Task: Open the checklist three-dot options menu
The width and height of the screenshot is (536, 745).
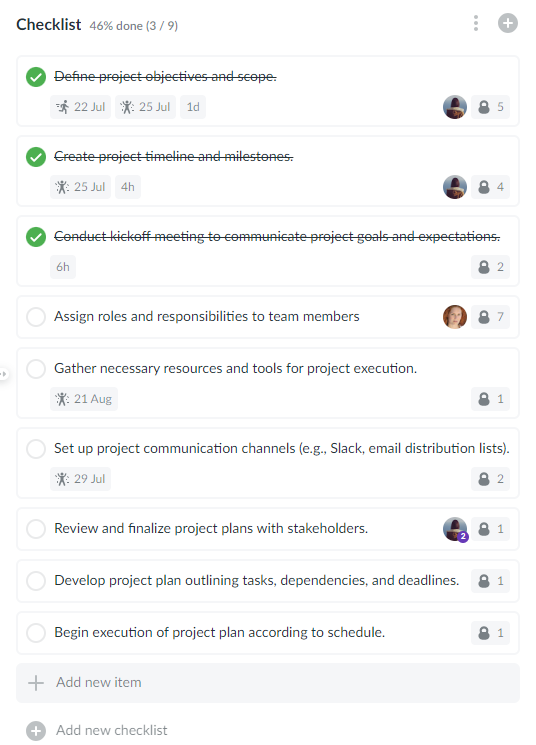Action: click(x=476, y=23)
